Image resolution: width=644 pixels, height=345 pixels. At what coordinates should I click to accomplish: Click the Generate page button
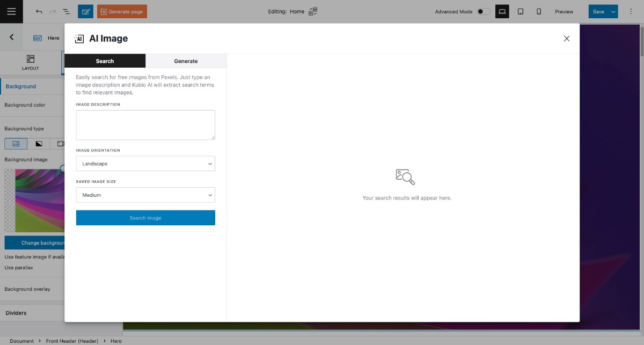[x=122, y=11]
